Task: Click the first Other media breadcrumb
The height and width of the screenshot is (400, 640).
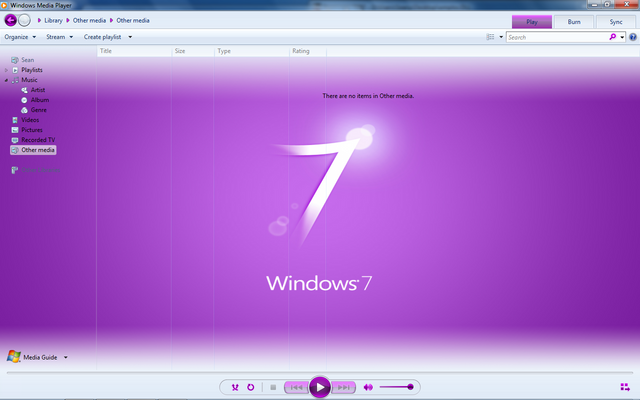Action: (89, 20)
